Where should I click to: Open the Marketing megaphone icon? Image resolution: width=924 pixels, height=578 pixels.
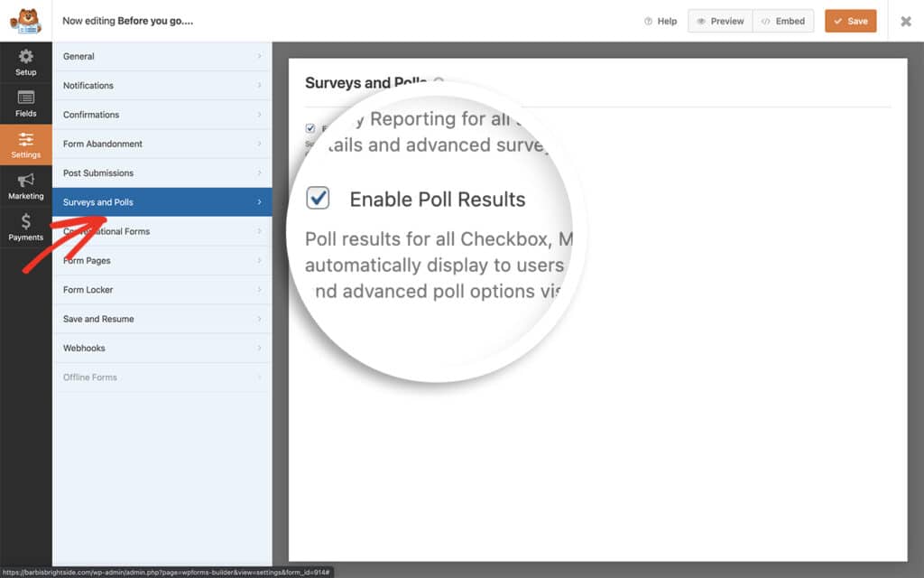pos(26,186)
